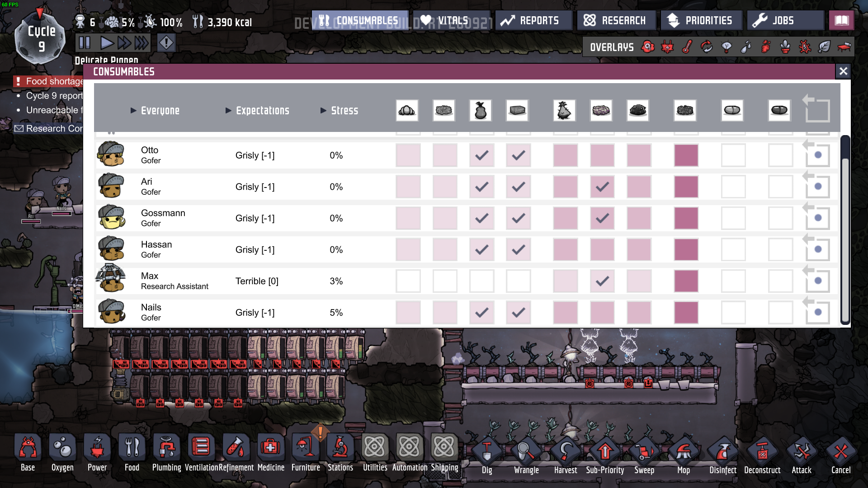This screenshot has height=488, width=868.
Task: Switch to the Research screen
Action: (616, 20)
